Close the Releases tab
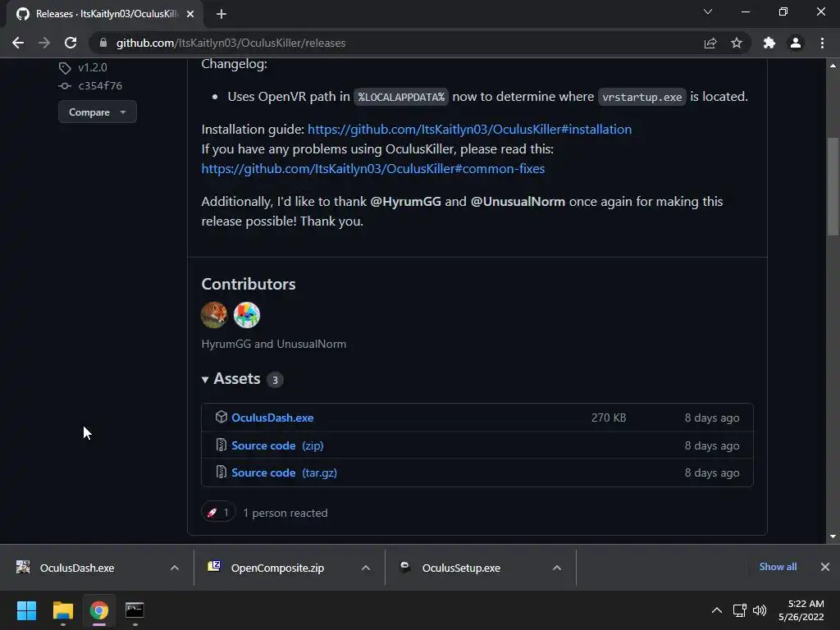 (x=190, y=14)
